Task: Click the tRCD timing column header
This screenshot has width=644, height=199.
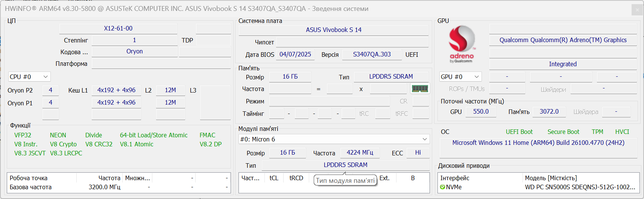Action: point(296,178)
